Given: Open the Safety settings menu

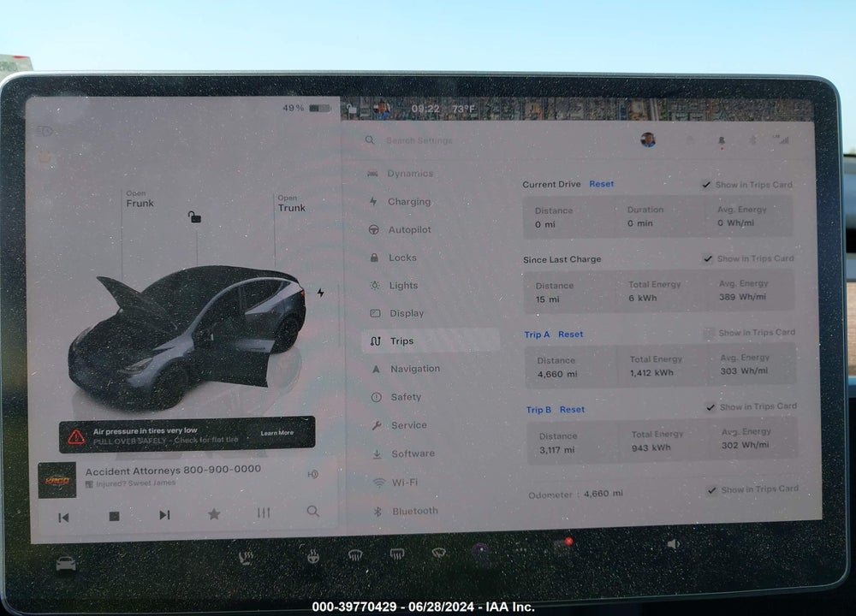Looking at the screenshot, I should tap(396, 397).
